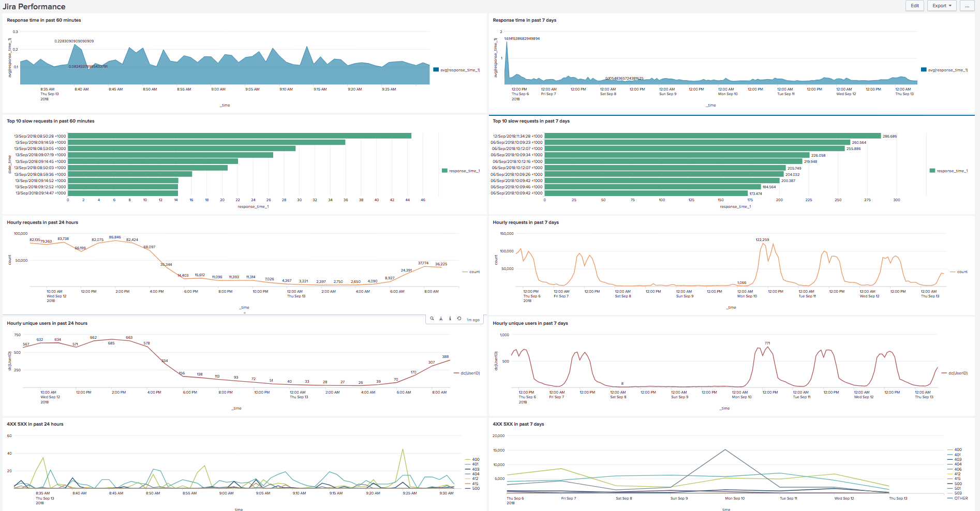Refresh the Hourly requests in past 24 hours panel
The width and height of the screenshot is (980, 511).
click(459, 319)
